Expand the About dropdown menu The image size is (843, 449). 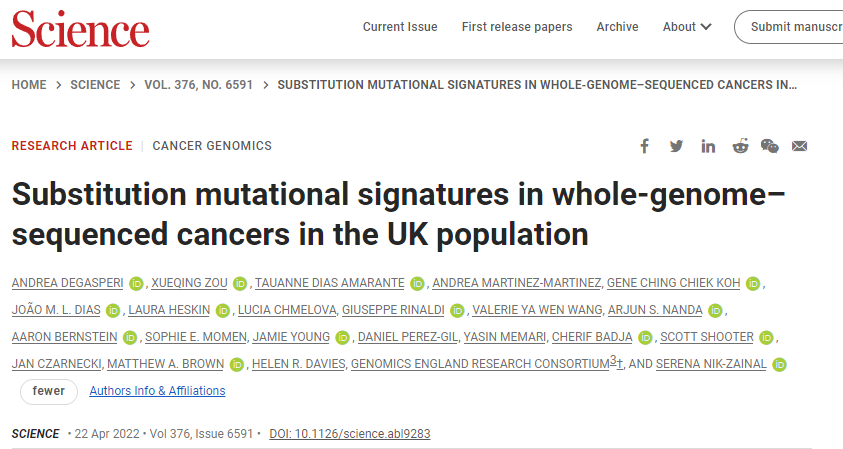[x=687, y=27]
